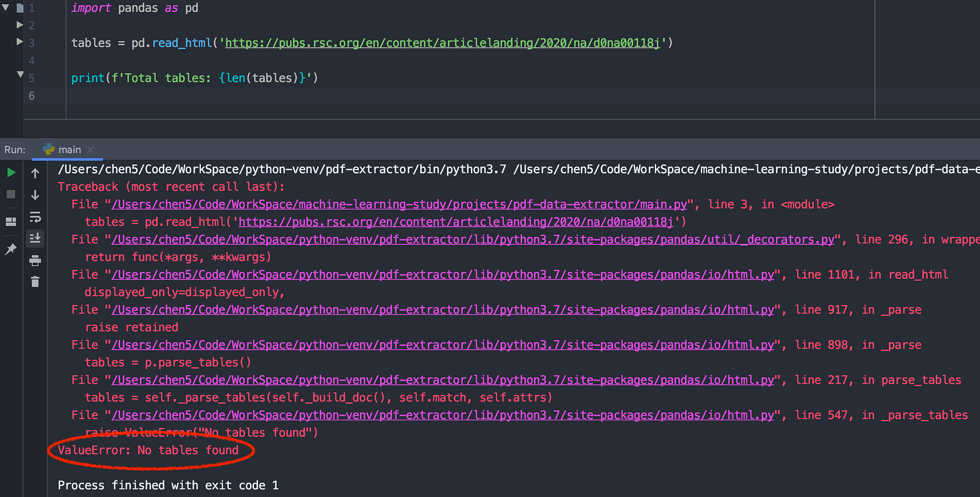Viewport: 980px width, 497px height.
Task: Click 'return func(*args, **kwargs)' traceback line
Action: coord(178,257)
